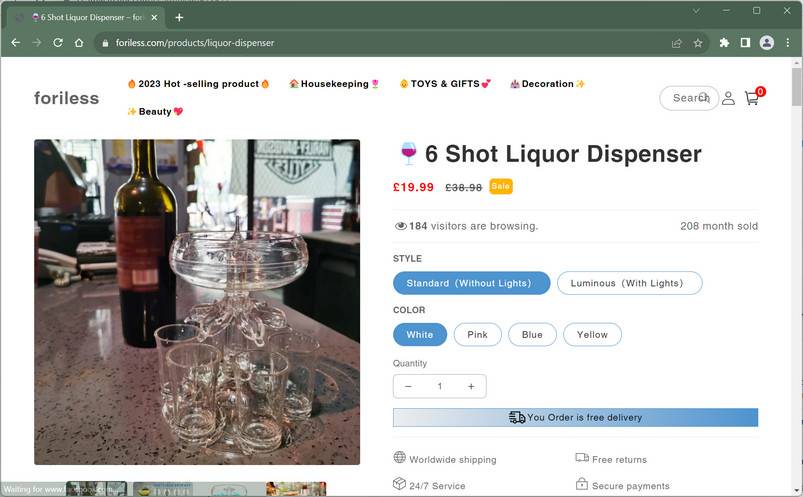Click the address bar URL

pyautogui.click(x=195, y=43)
